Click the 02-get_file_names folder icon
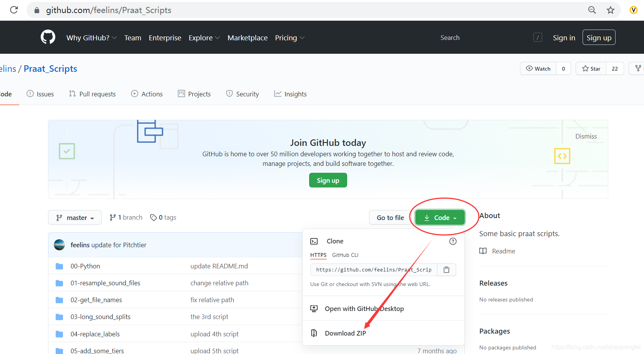This screenshot has width=644, height=354. point(59,300)
